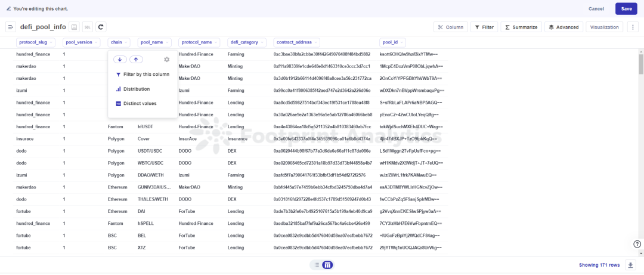This screenshot has width=644, height=275.
Task: Open the help question mark icon
Action: pyautogui.click(x=637, y=244)
